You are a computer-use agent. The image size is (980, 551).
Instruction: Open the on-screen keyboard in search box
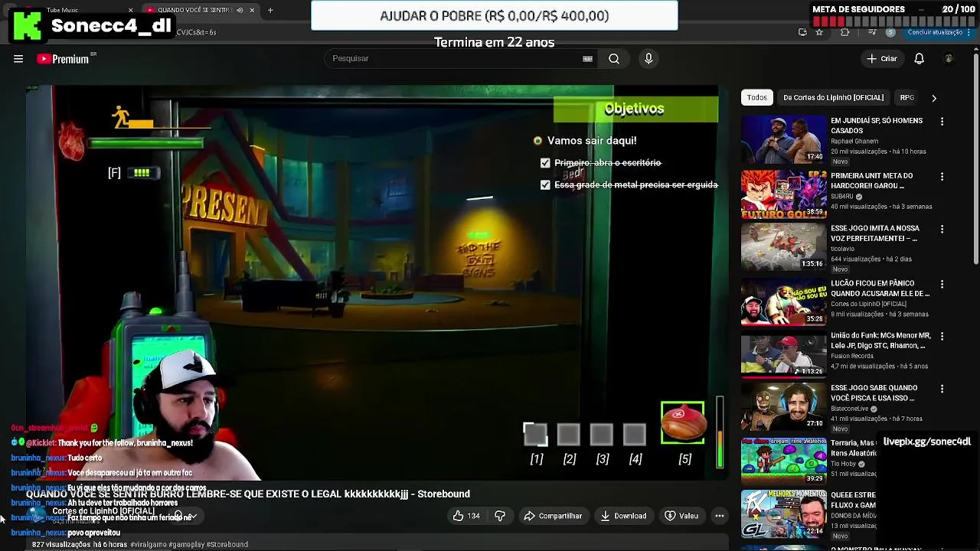click(x=587, y=59)
